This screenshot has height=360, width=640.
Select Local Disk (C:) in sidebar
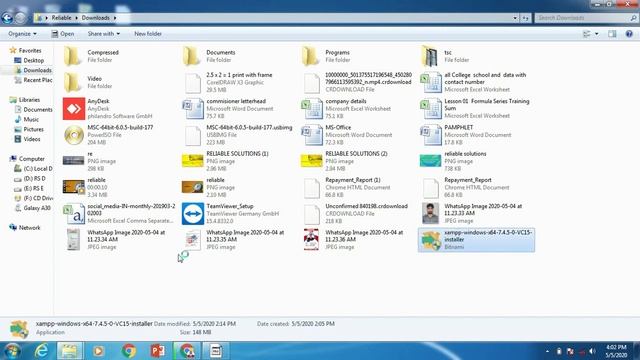coord(33,169)
